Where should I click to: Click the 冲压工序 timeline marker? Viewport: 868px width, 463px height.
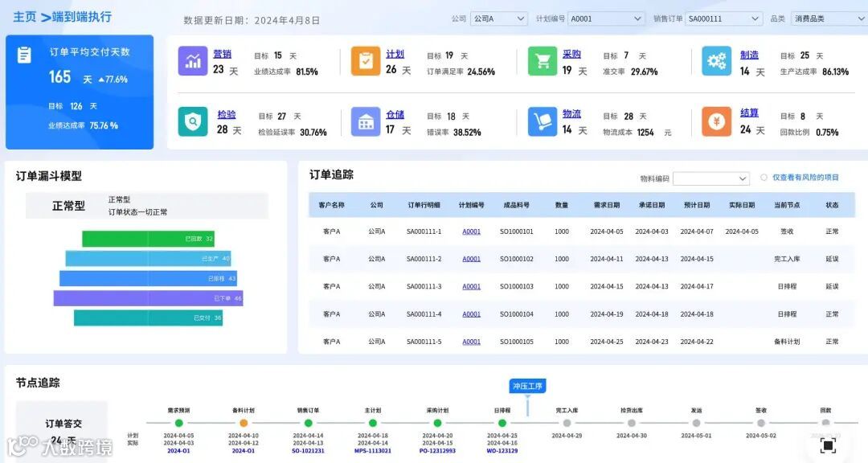(527, 386)
